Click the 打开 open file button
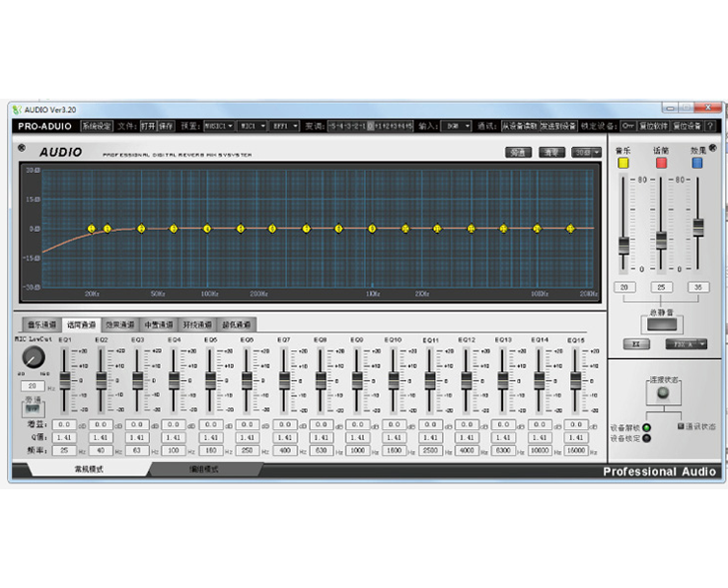Viewport: 728px width, 588px height. pyautogui.click(x=149, y=126)
